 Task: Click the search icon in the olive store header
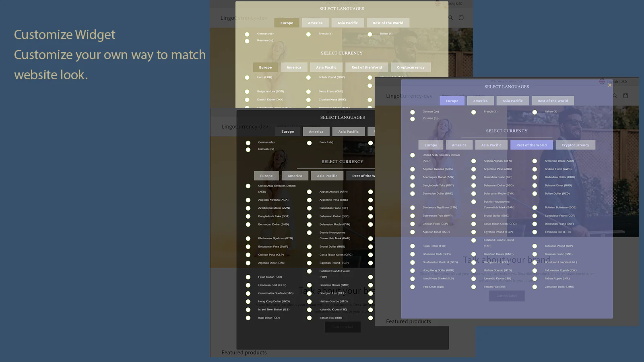click(x=451, y=18)
